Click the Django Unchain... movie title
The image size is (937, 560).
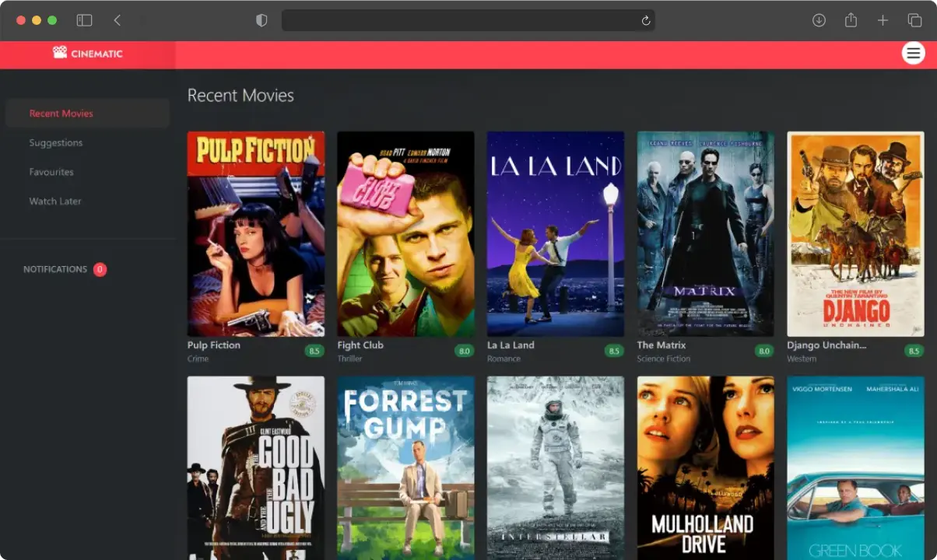pyautogui.click(x=826, y=345)
